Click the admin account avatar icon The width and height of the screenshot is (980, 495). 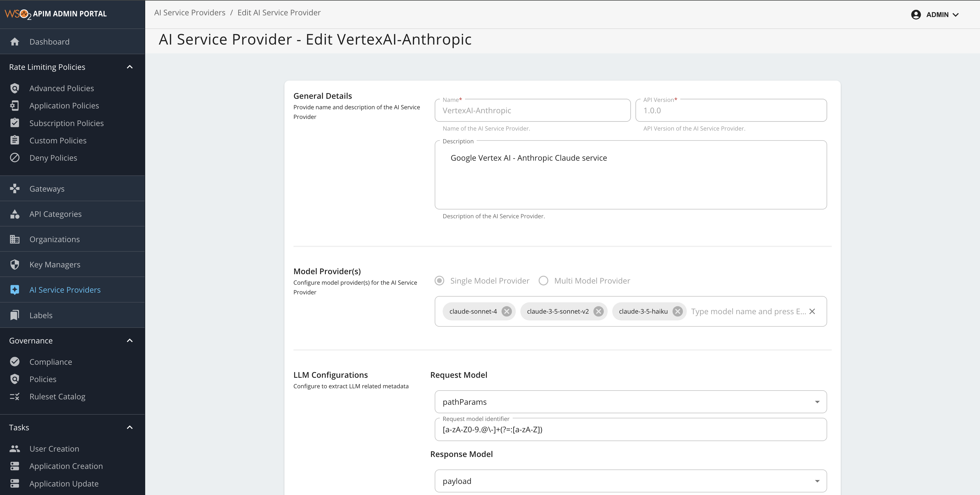click(916, 14)
